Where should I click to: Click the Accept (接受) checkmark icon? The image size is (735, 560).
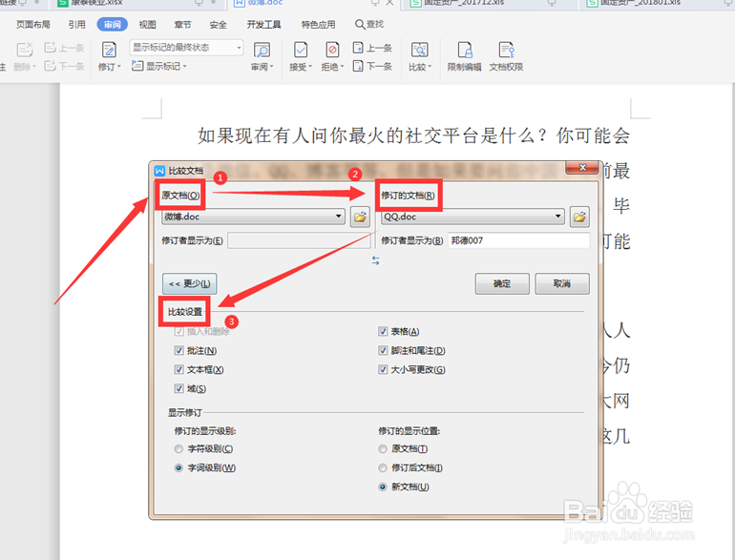tap(301, 50)
